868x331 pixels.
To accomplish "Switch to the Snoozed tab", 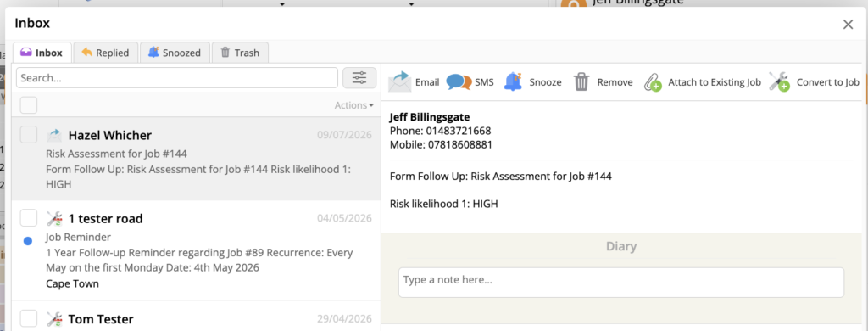I will tap(175, 53).
